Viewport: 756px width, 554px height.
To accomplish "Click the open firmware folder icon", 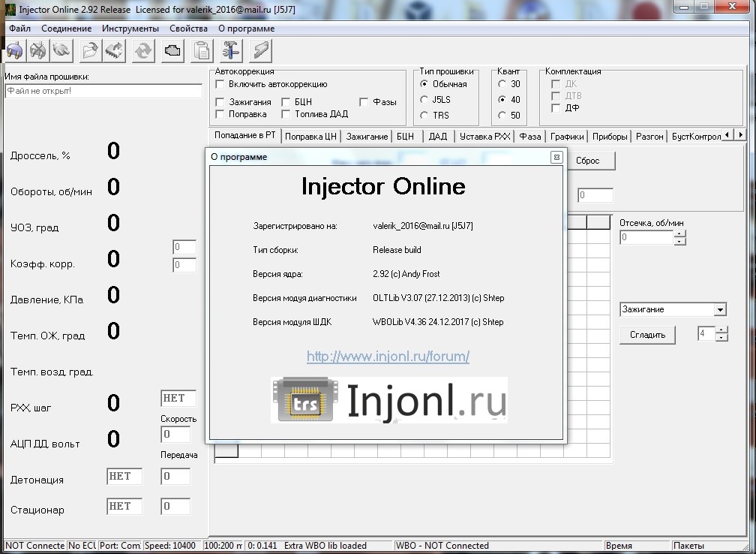I will click(90, 51).
